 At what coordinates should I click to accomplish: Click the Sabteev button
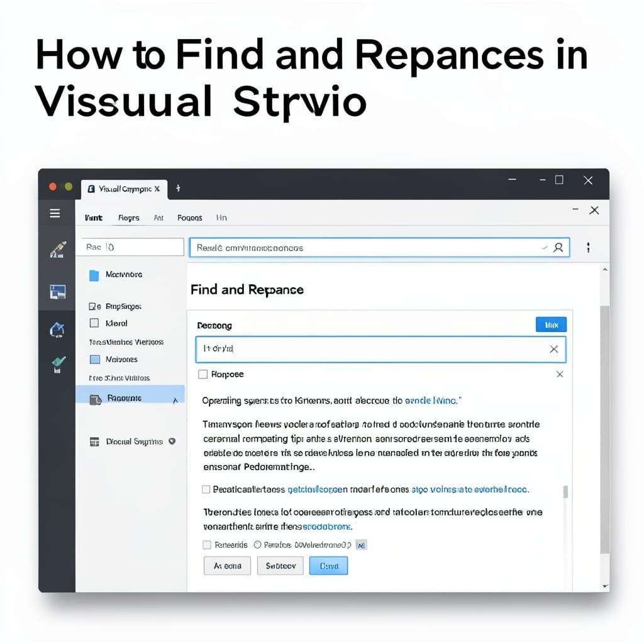(x=280, y=566)
